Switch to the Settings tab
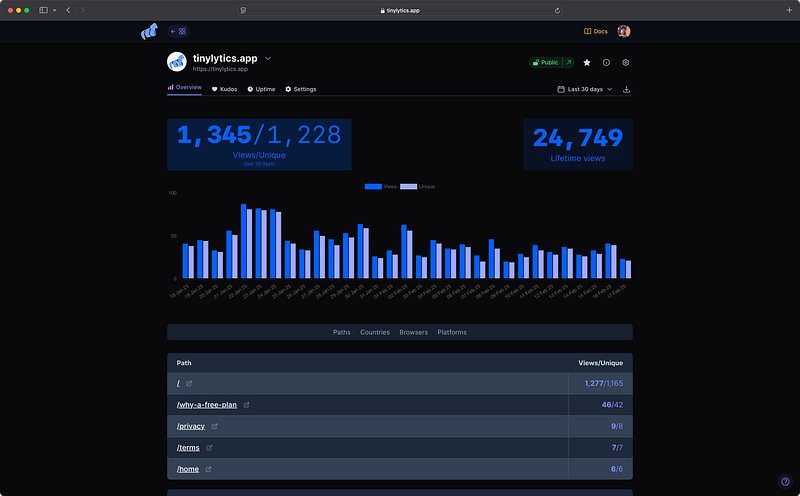 tap(301, 89)
